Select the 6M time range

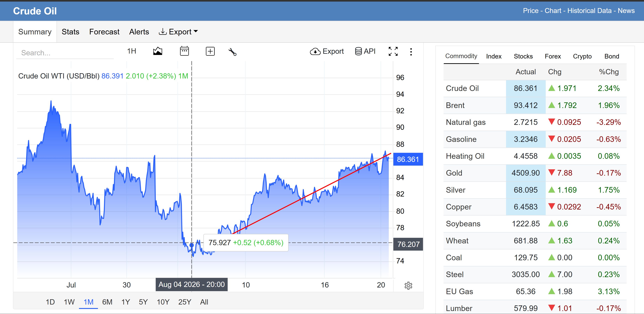tap(107, 302)
